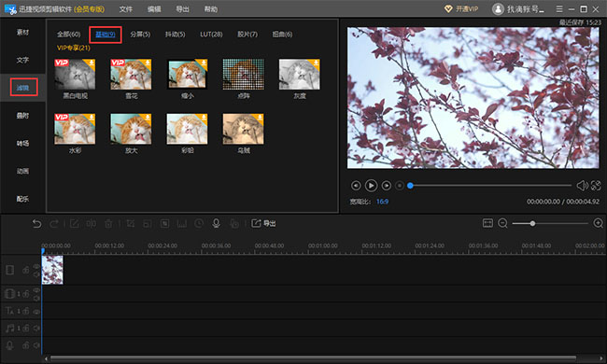Click the speaker volume icon in the preview
The image size is (607, 364).
click(x=582, y=186)
